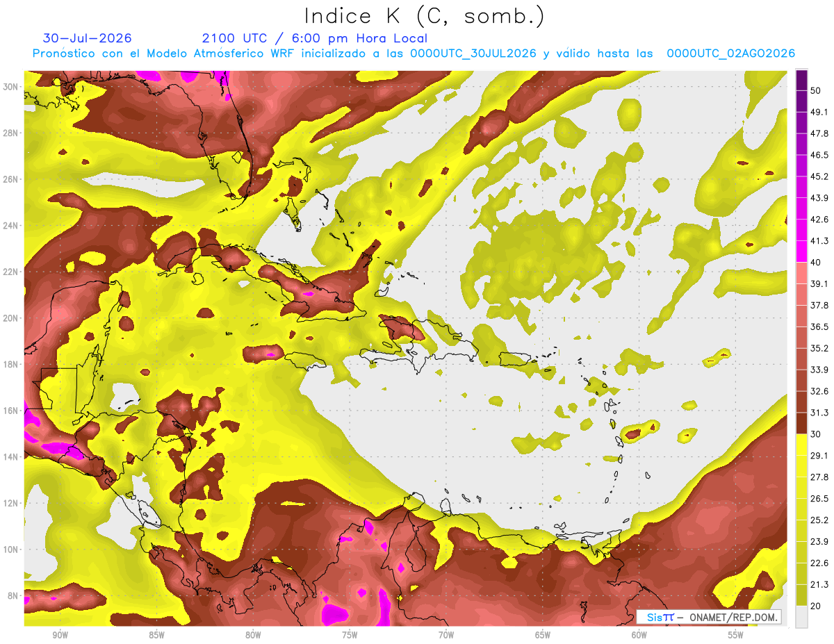
Task: Click the colorbar value "49.1"
Action: click(820, 112)
